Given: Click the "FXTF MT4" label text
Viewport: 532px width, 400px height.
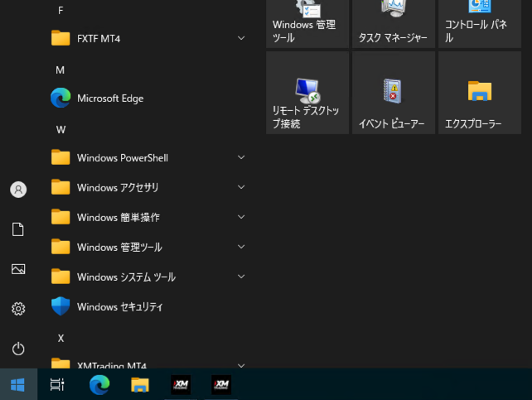Looking at the screenshot, I should 99,39.
